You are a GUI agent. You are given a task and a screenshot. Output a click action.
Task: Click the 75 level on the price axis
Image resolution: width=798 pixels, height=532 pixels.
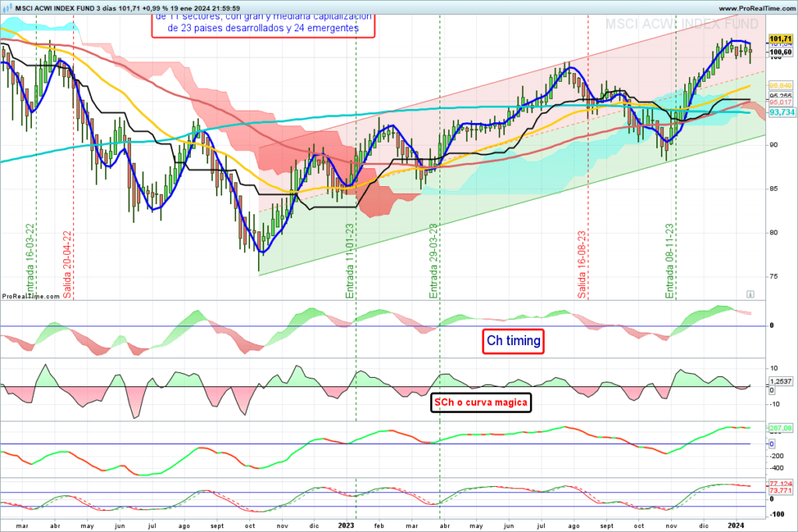point(774,277)
